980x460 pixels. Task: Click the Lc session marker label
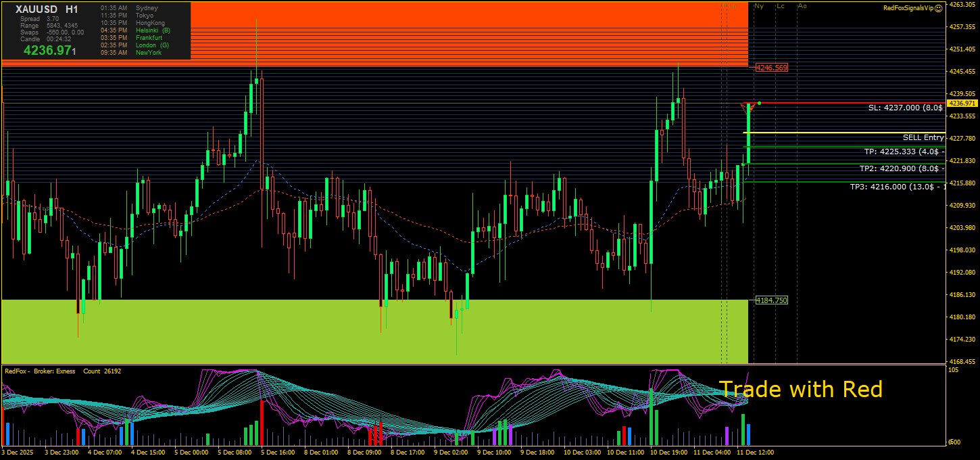tap(781, 6)
